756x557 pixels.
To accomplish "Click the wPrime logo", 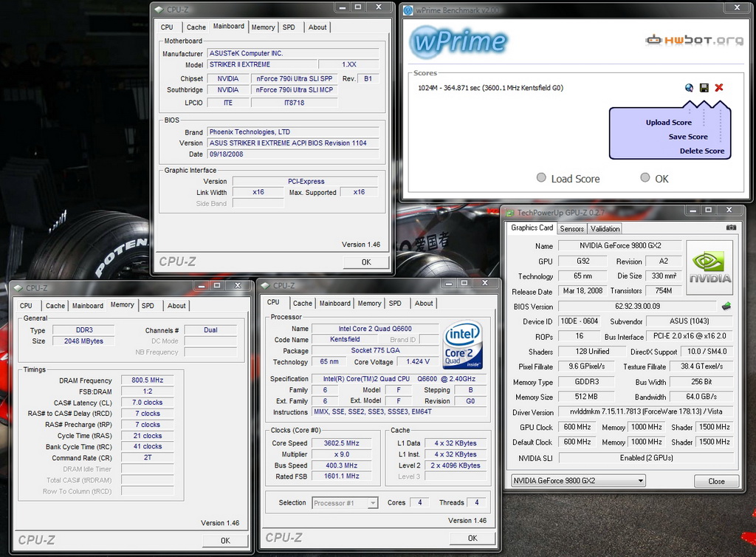I will click(x=458, y=42).
